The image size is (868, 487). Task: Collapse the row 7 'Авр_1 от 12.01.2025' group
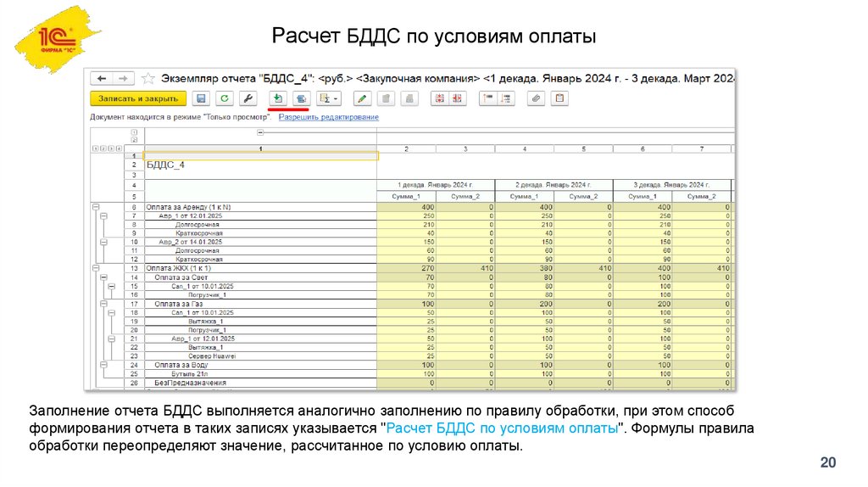[x=103, y=216]
